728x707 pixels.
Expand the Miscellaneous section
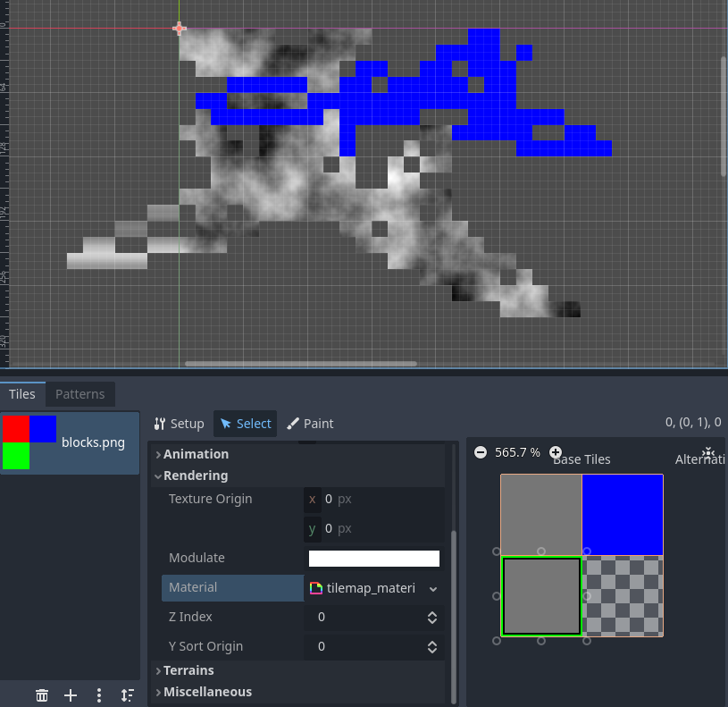[x=207, y=692]
